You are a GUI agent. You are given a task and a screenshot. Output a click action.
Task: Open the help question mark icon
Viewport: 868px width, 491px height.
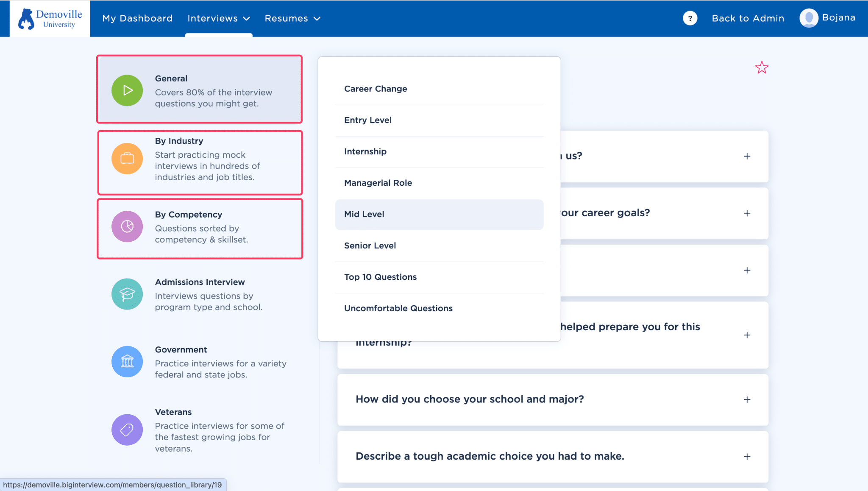pos(690,18)
